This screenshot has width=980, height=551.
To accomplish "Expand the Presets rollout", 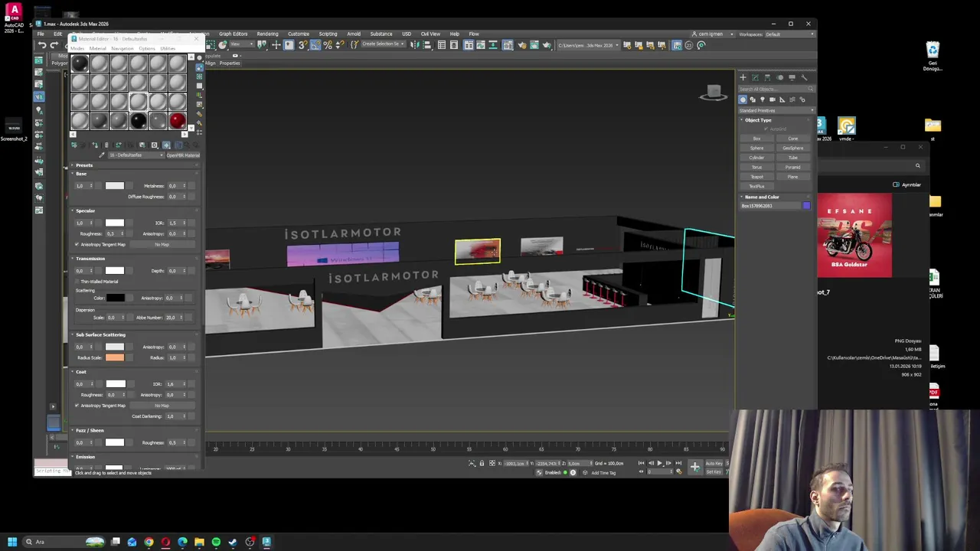I will pos(83,165).
